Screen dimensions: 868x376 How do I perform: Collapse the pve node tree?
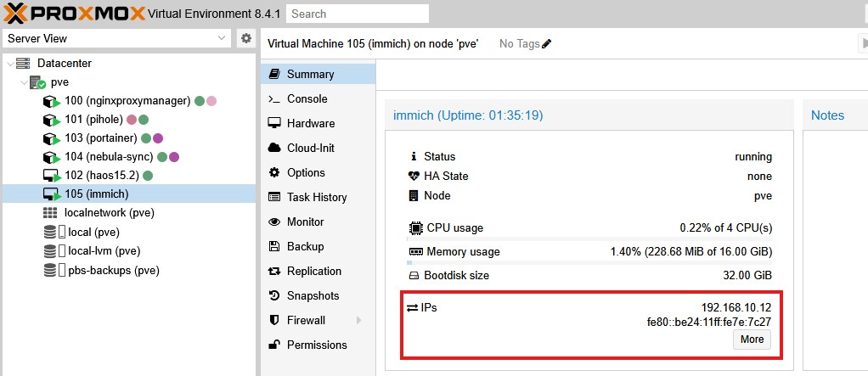click(24, 83)
